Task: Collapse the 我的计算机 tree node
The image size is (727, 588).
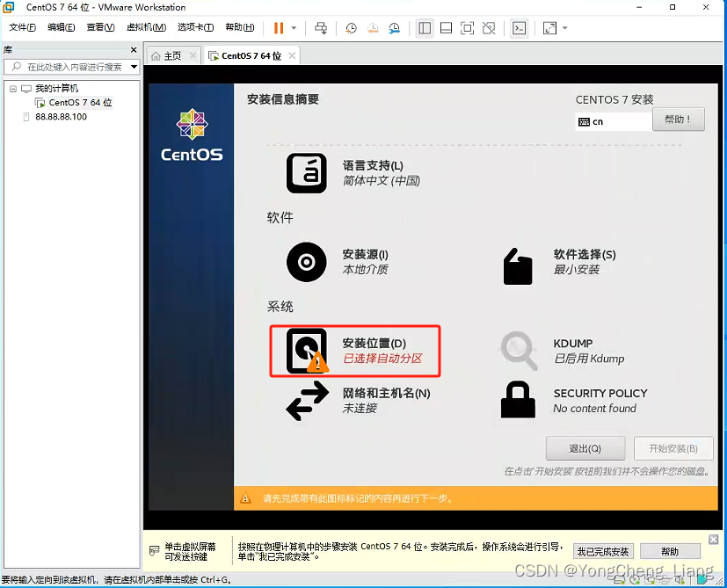Action: tap(13, 89)
